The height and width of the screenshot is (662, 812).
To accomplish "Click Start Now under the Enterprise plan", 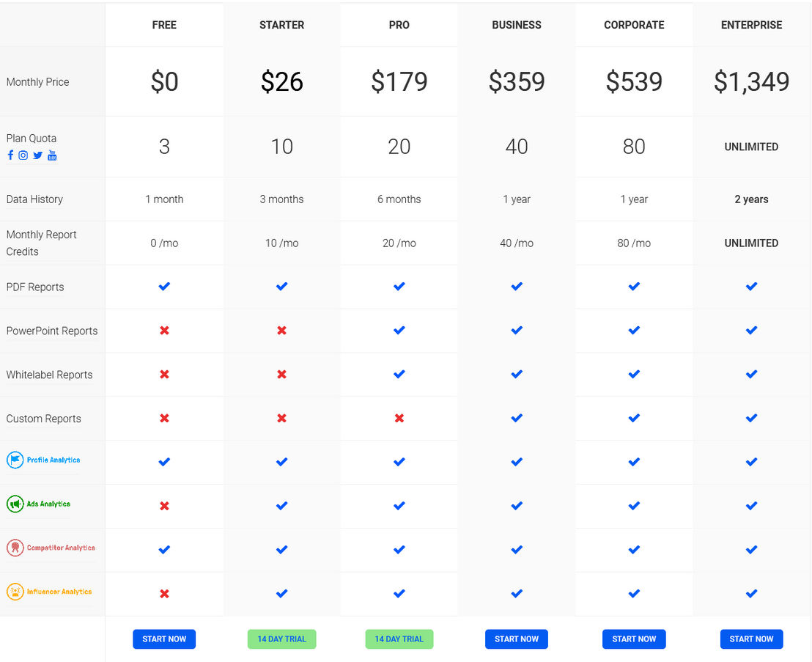I will pos(751,639).
